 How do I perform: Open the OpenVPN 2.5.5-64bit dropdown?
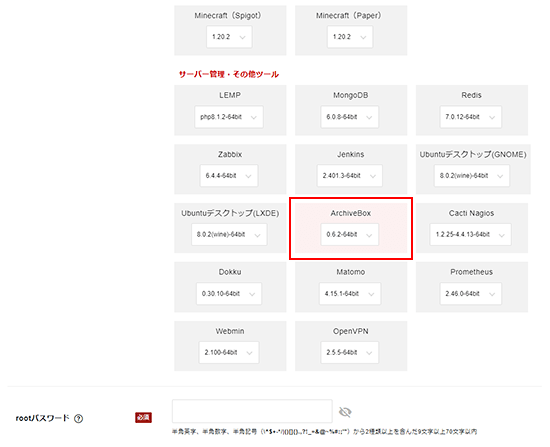pos(350,352)
